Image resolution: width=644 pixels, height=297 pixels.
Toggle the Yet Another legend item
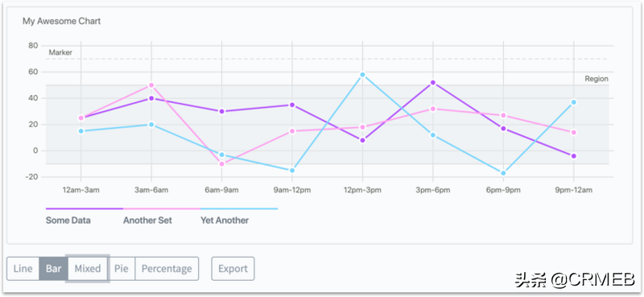[225, 221]
